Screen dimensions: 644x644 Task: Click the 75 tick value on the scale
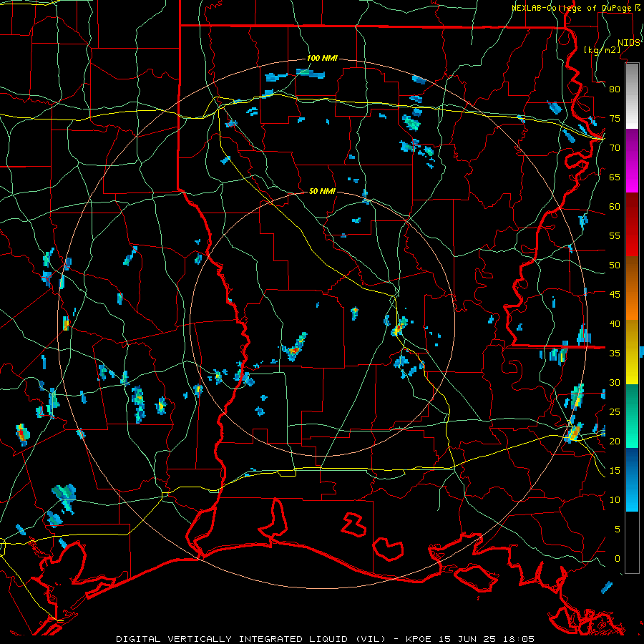point(615,118)
